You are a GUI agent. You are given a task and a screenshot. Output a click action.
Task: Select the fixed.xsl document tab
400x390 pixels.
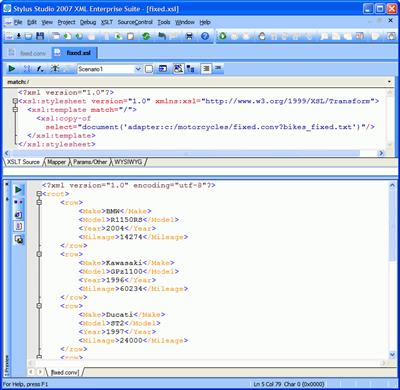(x=74, y=53)
